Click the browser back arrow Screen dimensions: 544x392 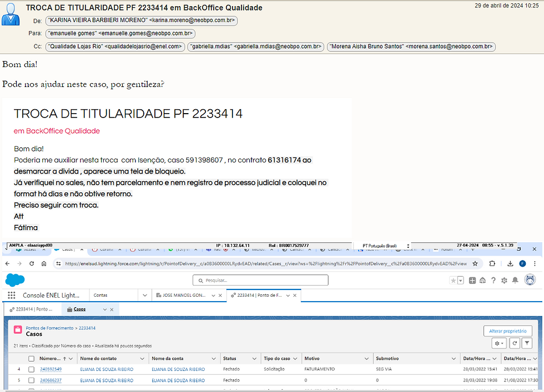8,264
